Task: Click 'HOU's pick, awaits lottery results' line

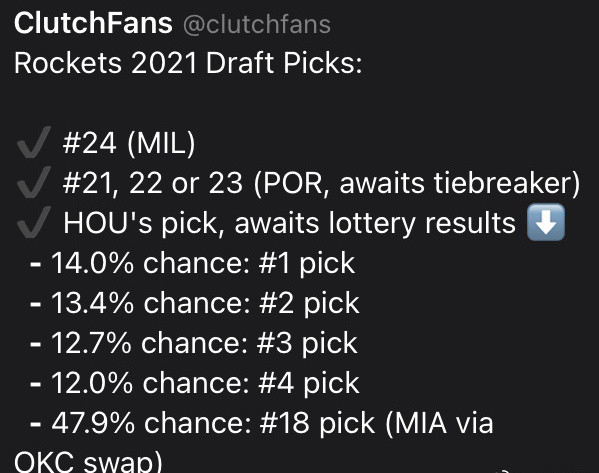Action: pyautogui.click(x=289, y=223)
